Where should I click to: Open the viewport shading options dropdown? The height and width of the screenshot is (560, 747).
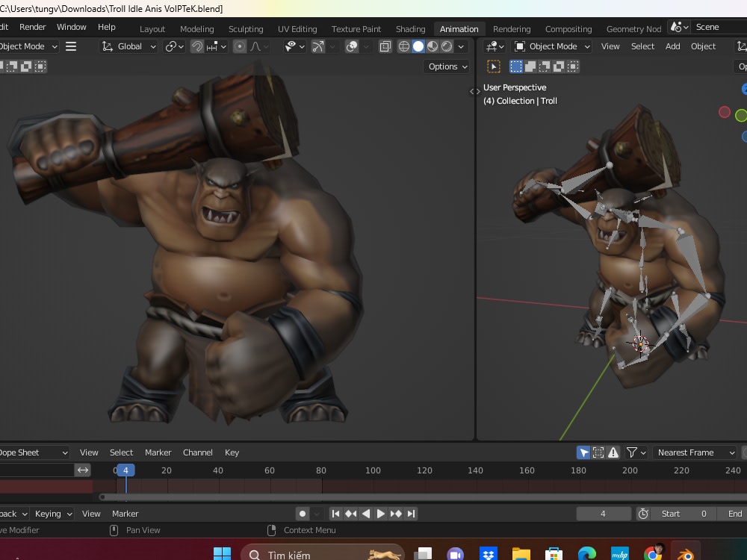pyautogui.click(x=461, y=46)
